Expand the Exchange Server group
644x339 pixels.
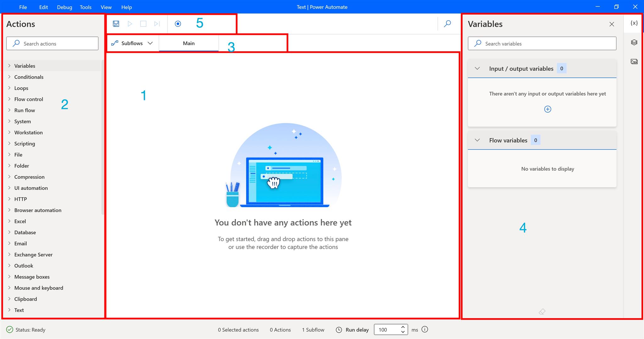(9, 254)
